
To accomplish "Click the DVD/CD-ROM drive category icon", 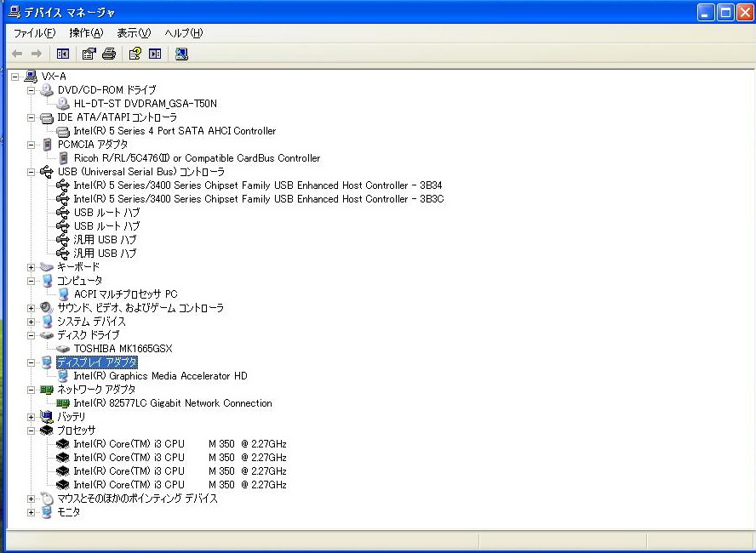I will click(x=46, y=89).
